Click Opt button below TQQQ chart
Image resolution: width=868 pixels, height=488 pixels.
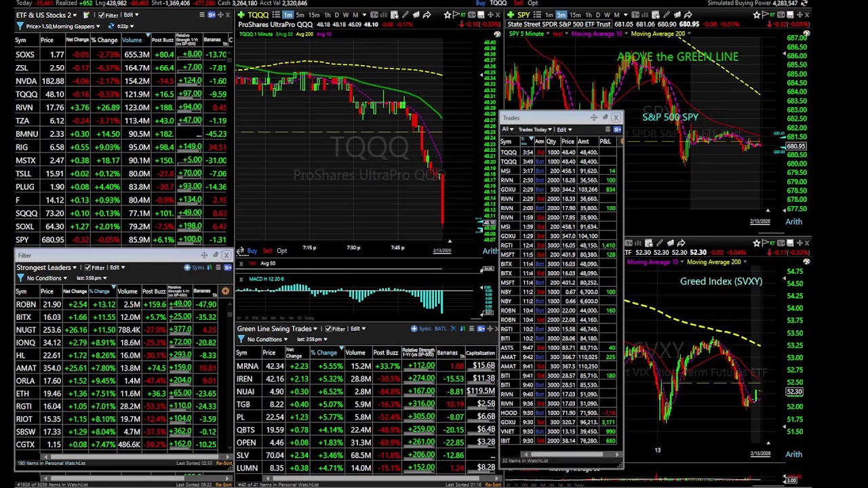tap(282, 251)
